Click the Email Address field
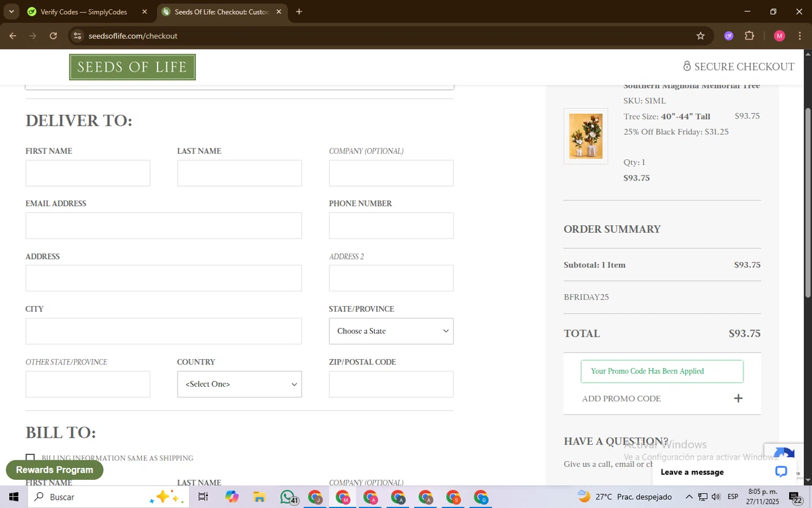 pyautogui.click(x=163, y=226)
